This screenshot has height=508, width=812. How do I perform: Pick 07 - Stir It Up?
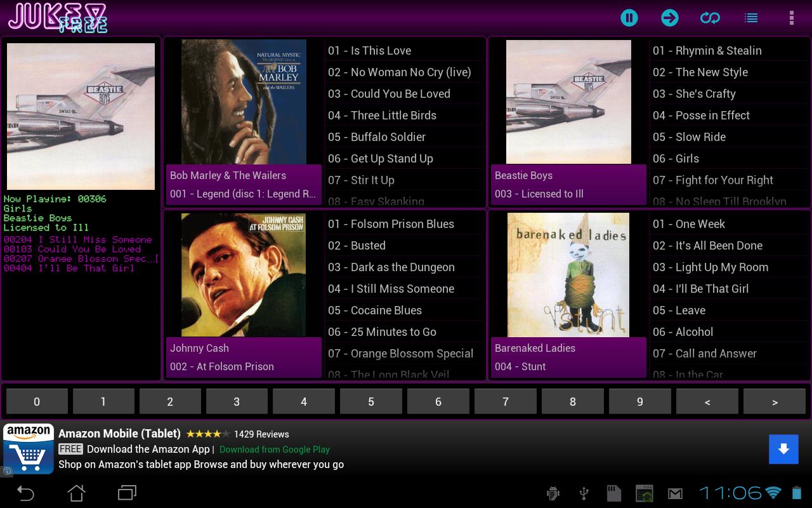(x=404, y=180)
